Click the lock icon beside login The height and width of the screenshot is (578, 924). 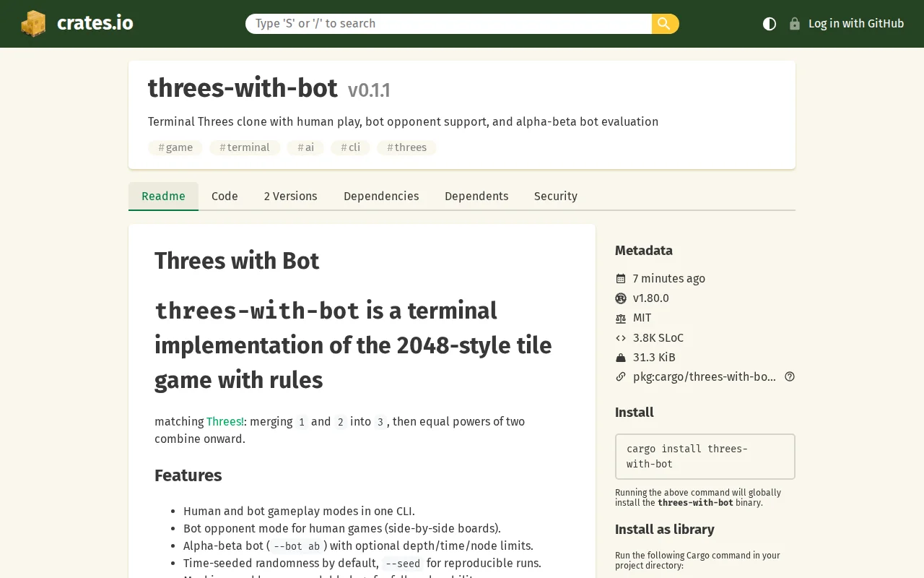click(795, 24)
